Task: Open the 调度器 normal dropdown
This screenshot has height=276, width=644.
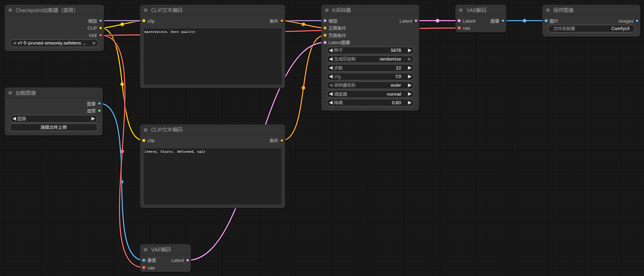Action: click(x=370, y=94)
